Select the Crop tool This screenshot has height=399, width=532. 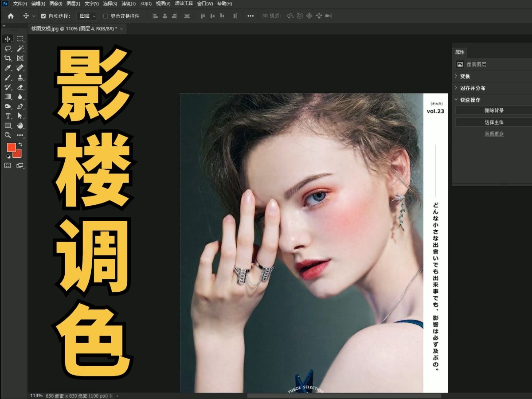[8, 58]
